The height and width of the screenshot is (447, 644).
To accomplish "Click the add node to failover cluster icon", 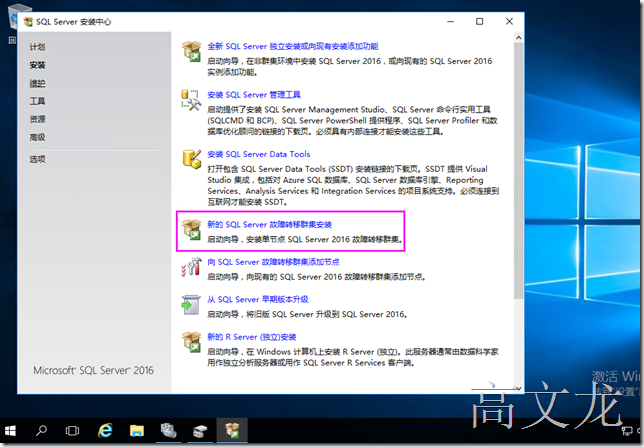I will click(x=191, y=267).
